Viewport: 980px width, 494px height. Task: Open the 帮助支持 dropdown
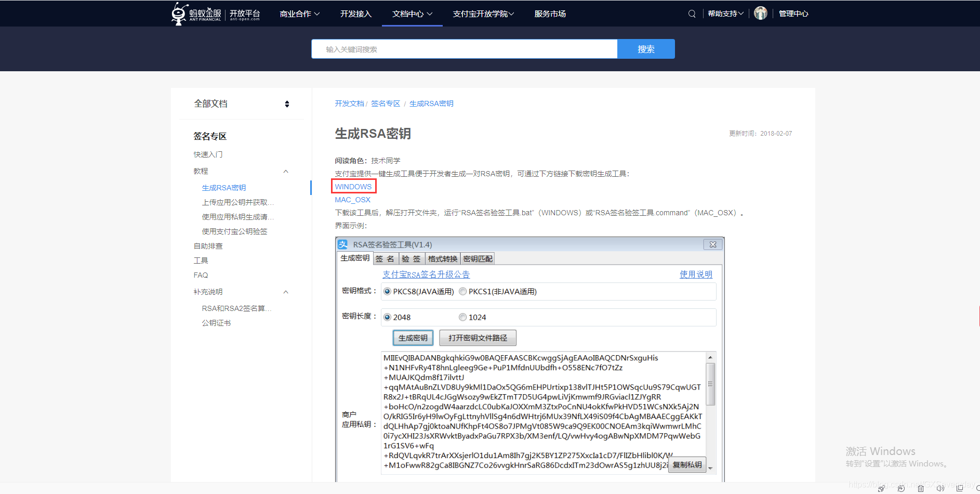725,14
